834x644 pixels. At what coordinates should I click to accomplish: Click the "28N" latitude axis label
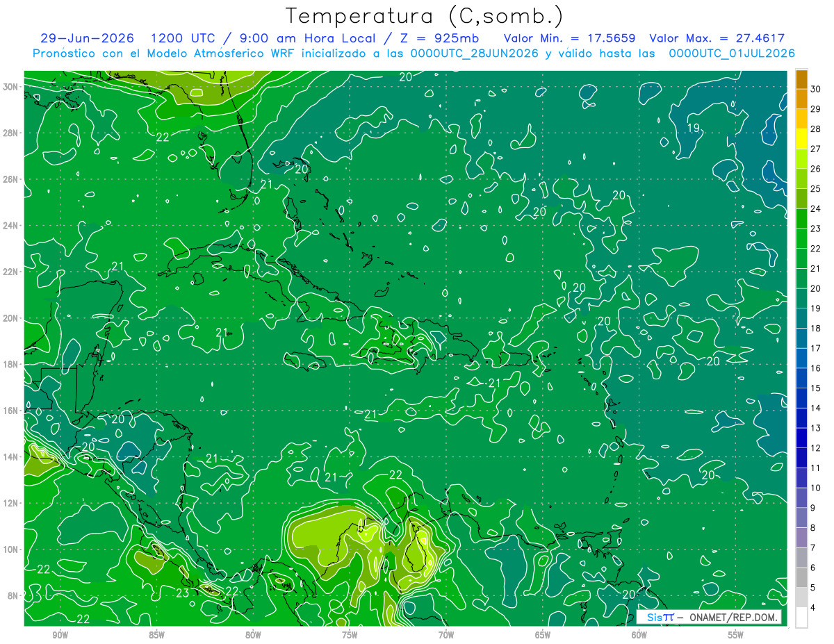pyautogui.click(x=12, y=133)
